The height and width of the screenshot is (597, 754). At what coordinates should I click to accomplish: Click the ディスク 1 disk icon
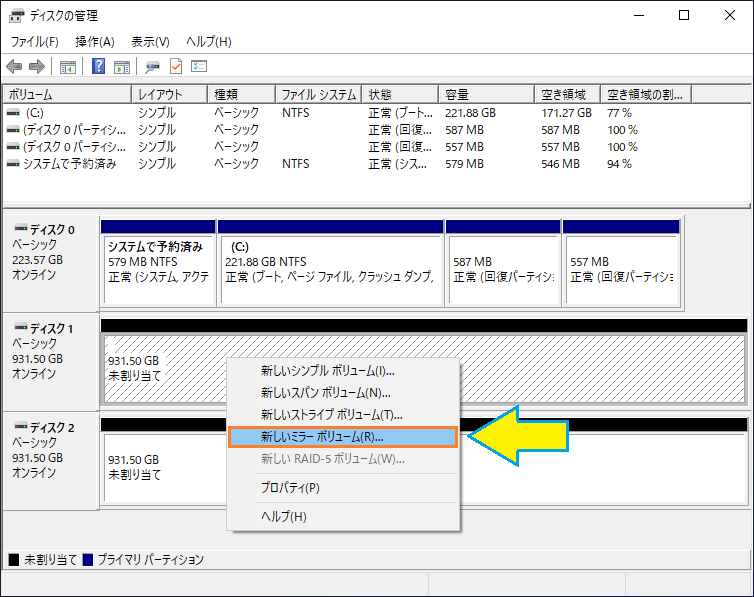pyautogui.click(x=21, y=326)
